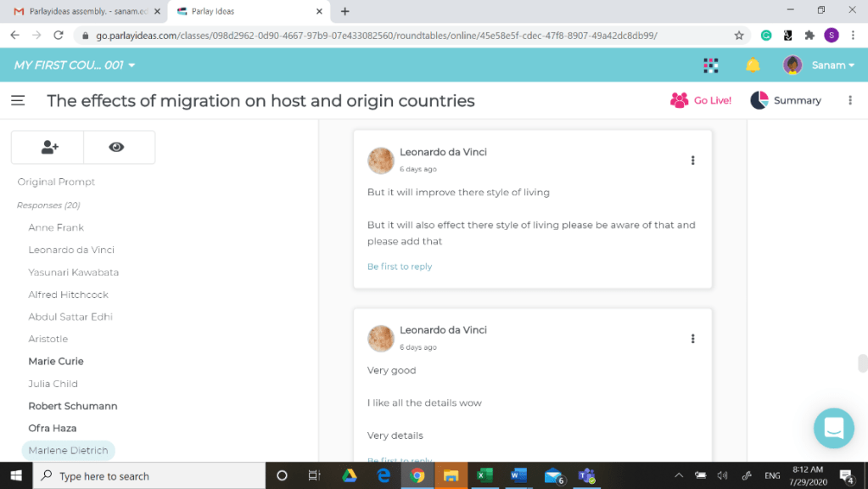868x489 pixels.
Task: Click the page vertical scrollbar thumb
Action: (x=862, y=363)
